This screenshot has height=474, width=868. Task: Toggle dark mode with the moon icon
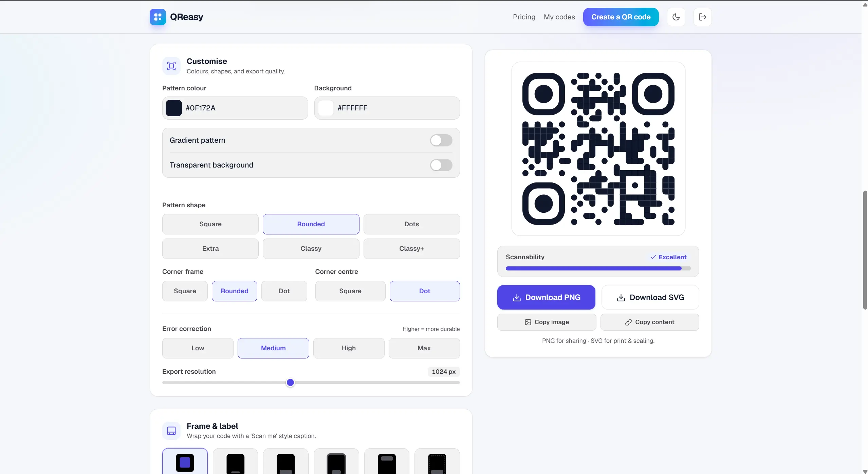(676, 17)
